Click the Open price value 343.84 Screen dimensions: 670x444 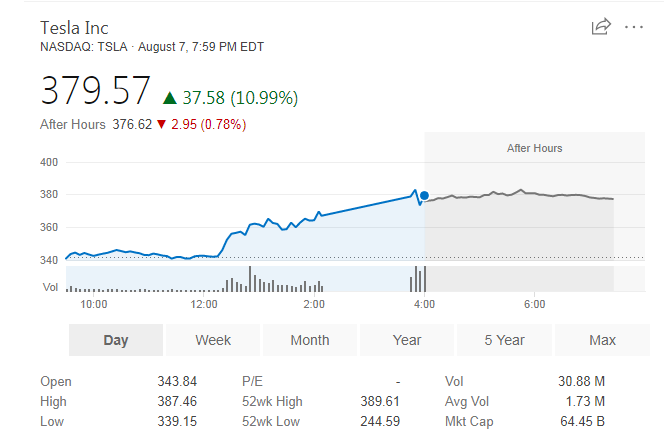(x=177, y=381)
